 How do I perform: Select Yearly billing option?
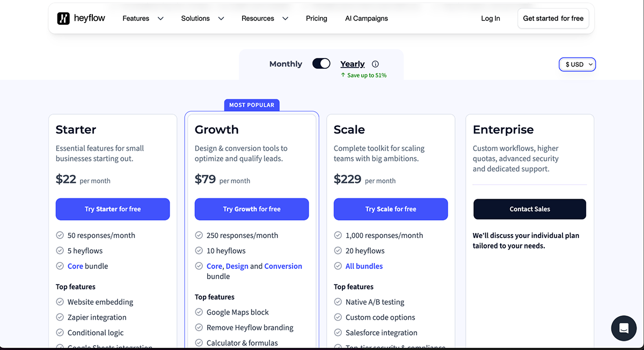coord(352,64)
